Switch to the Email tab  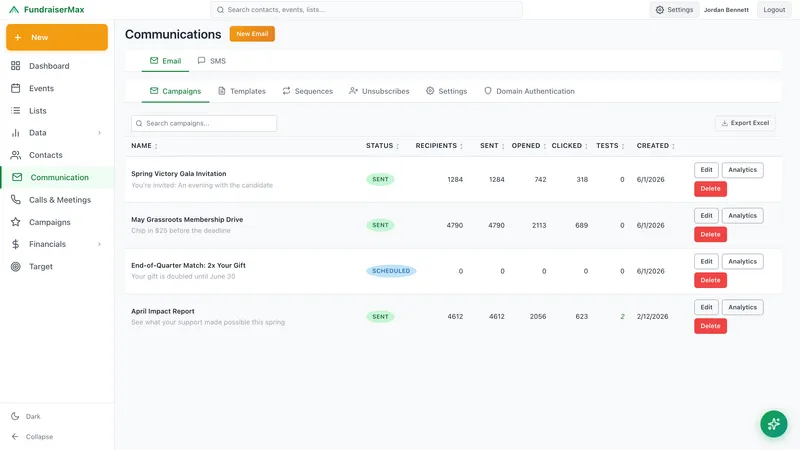(x=165, y=61)
